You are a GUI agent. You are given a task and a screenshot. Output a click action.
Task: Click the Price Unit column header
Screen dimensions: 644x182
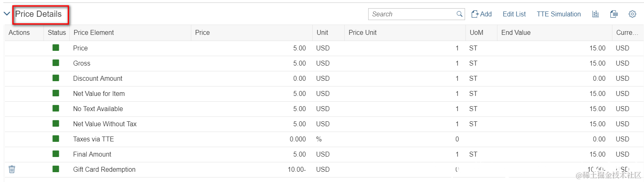pyautogui.click(x=362, y=32)
